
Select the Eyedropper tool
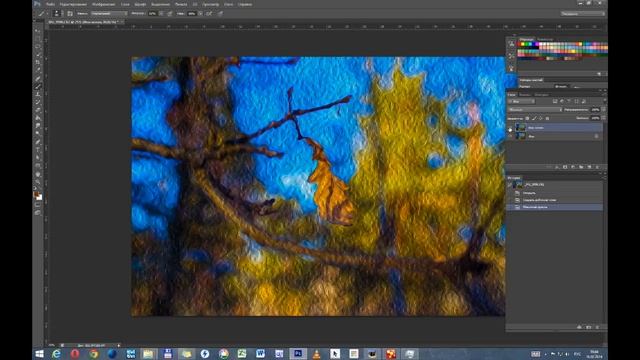coord(38,70)
